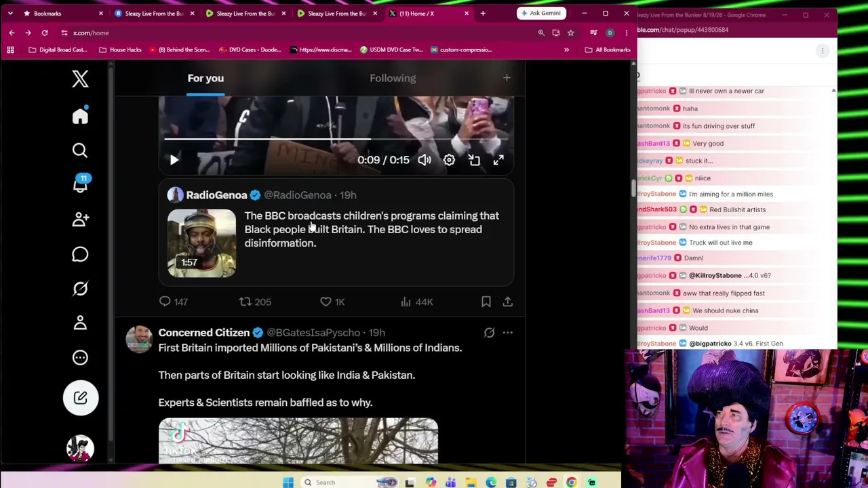Viewport: 868px width, 488px height.
Task: Open the More circle menu in sidebar
Action: coord(80,357)
